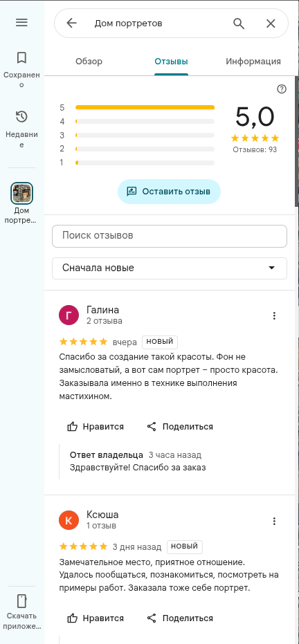Share Галина's review with Поделиться
The image size is (299, 644).
180,427
